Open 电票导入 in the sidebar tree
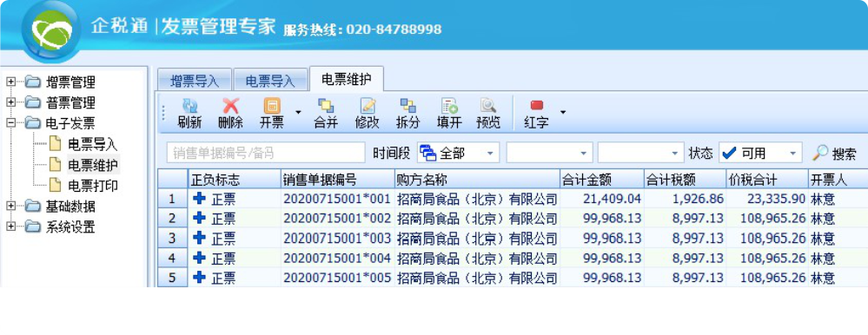 [92, 144]
